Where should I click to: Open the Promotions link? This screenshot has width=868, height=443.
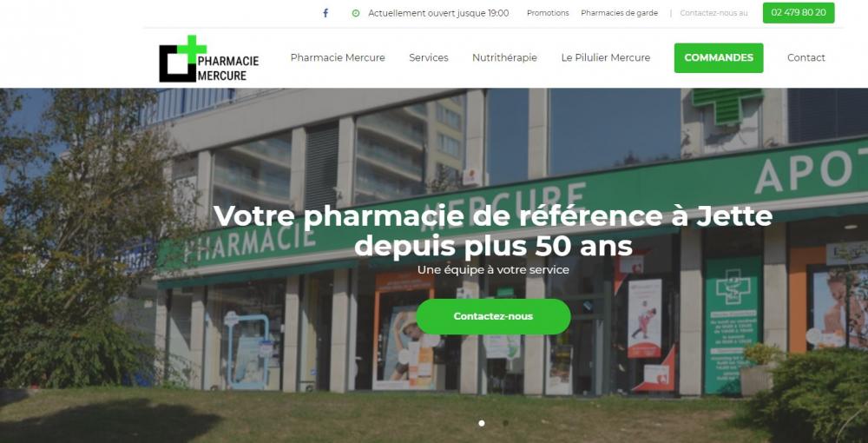[x=548, y=13]
